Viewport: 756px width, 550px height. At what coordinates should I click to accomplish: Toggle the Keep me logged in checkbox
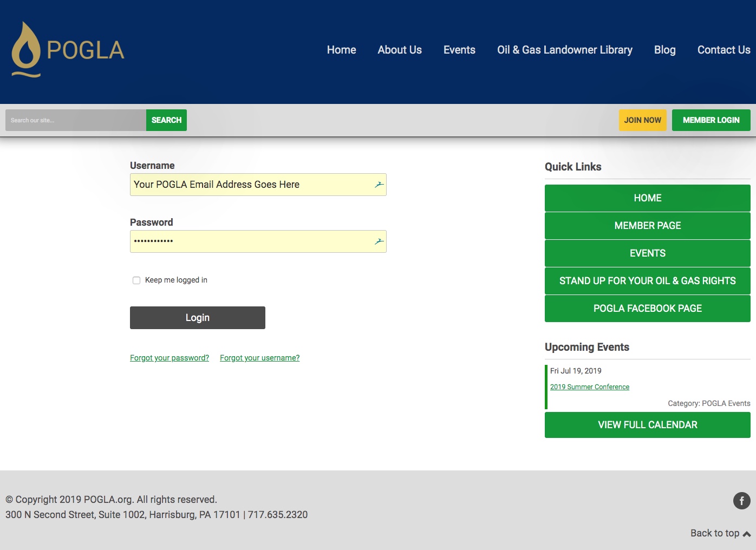click(136, 280)
